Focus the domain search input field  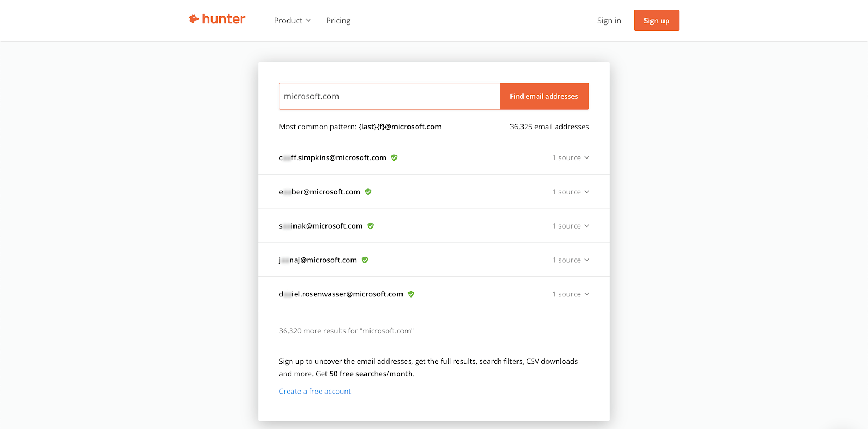point(389,96)
